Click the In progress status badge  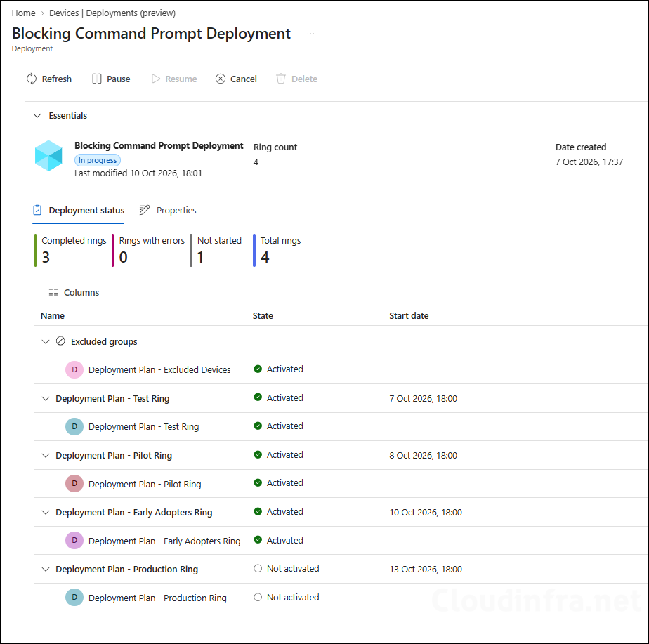(98, 160)
